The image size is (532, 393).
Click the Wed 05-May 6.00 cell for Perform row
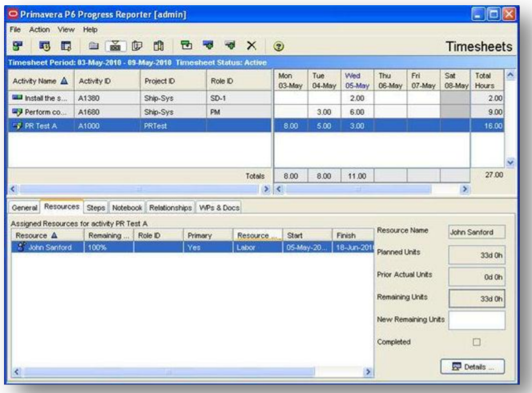click(357, 112)
